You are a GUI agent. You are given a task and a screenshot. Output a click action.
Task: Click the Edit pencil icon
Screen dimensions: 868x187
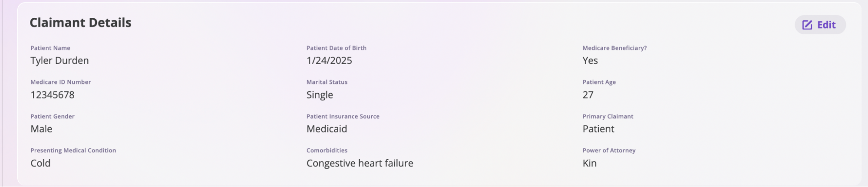(807, 25)
